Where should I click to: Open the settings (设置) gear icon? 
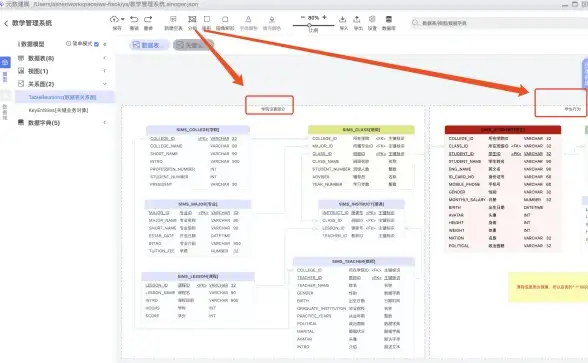pos(372,19)
